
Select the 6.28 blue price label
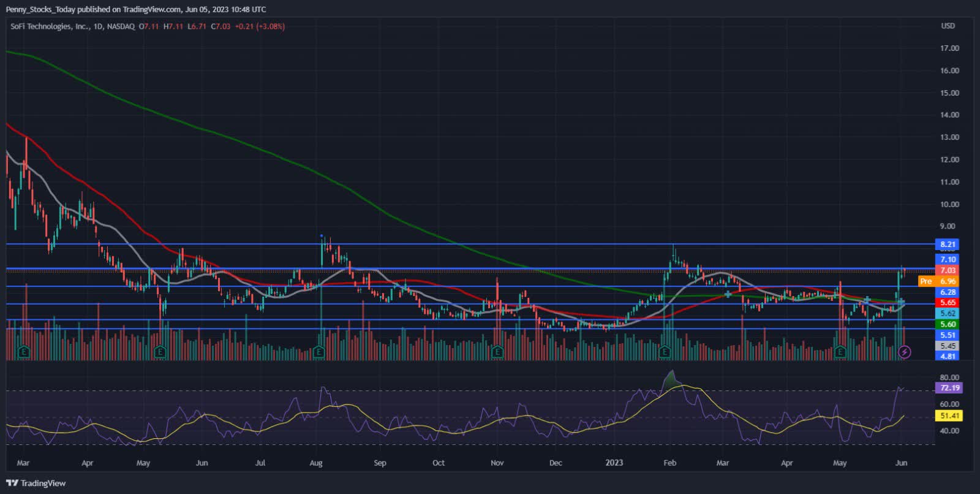[x=948, y=292]
